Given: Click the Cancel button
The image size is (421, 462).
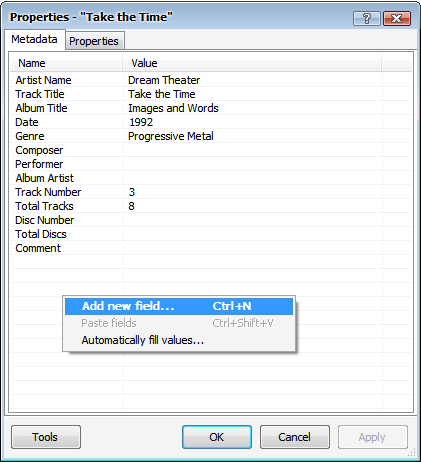Looking at the screenshot, I should point(295,437).
